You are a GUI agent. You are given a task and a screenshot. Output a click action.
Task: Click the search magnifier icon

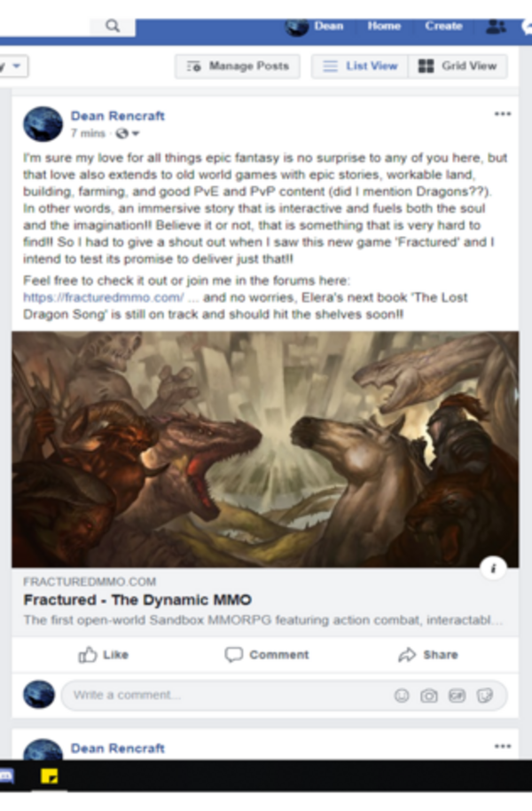[113, 26]
